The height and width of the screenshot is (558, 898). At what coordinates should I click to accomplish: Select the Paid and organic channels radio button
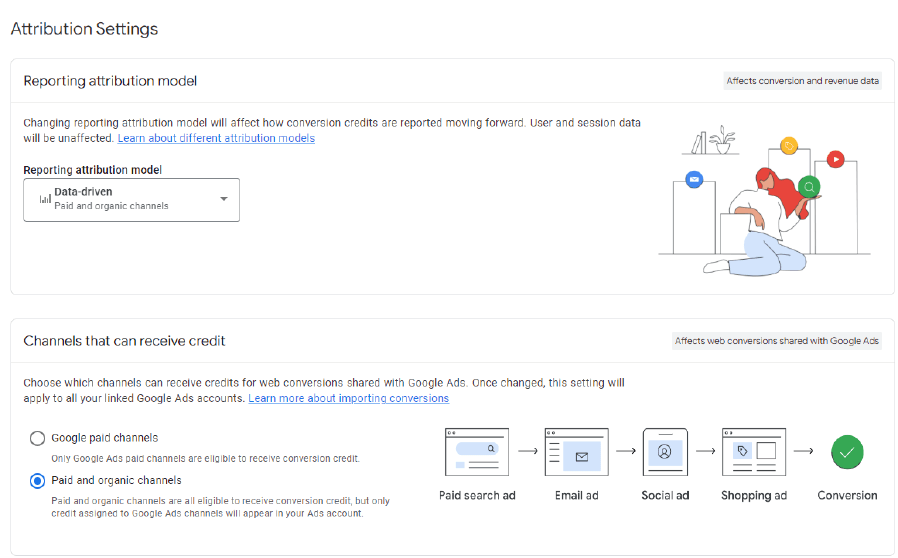[37, 481]
